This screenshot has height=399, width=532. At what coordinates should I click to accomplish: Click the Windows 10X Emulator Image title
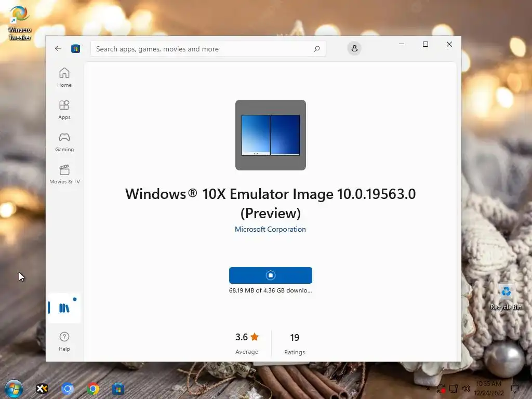tap(270, 203)
